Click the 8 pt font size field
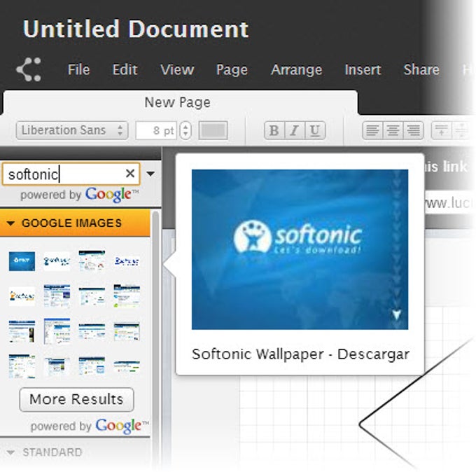The height and width of the screenshot is (472, 476). [x=156, y=130]
